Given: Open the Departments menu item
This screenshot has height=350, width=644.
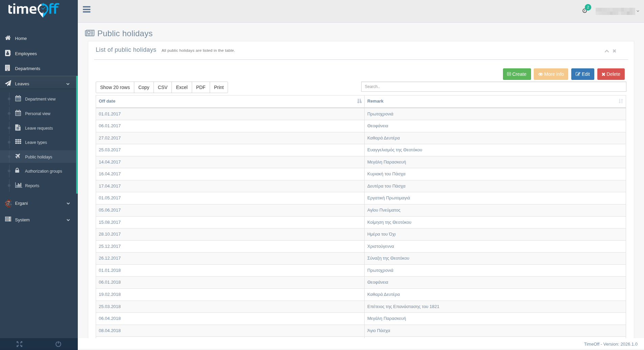Looking at the screenshot, I should 28,68.
